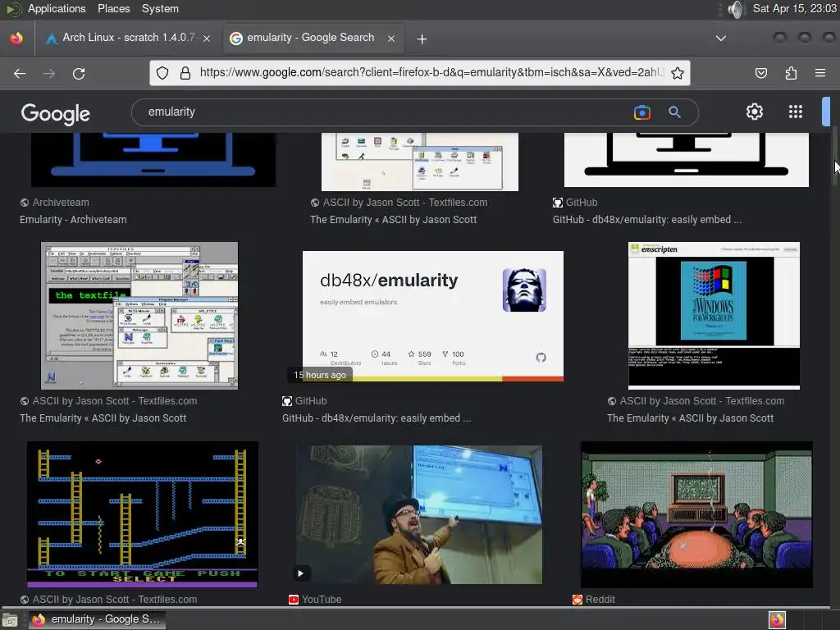840x630 pixels.
Task: Open a new browser tab
Action: click(422, 39)
